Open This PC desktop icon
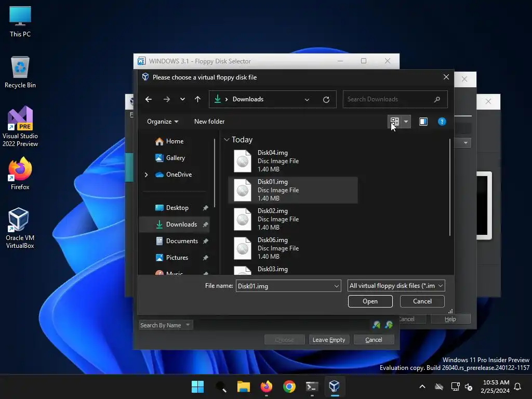This screenshot has width=532, height=399. (20, 21)
